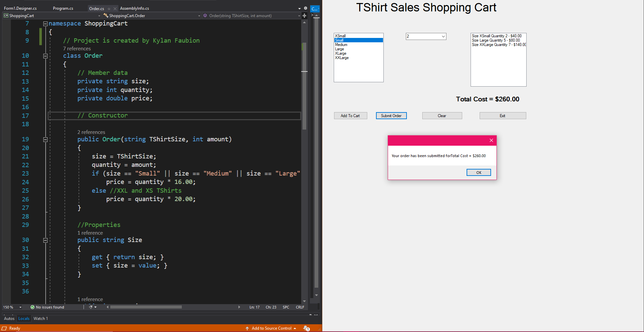Close the order submitted message box
The image size is (644, 332).
(491, 140)
